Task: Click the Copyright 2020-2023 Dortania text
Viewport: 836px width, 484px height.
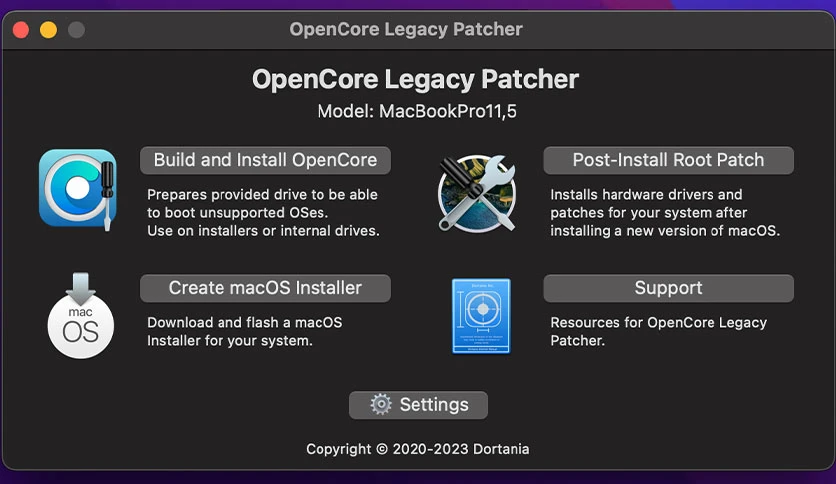Action: pyautogui.click(x=417, y=449)
